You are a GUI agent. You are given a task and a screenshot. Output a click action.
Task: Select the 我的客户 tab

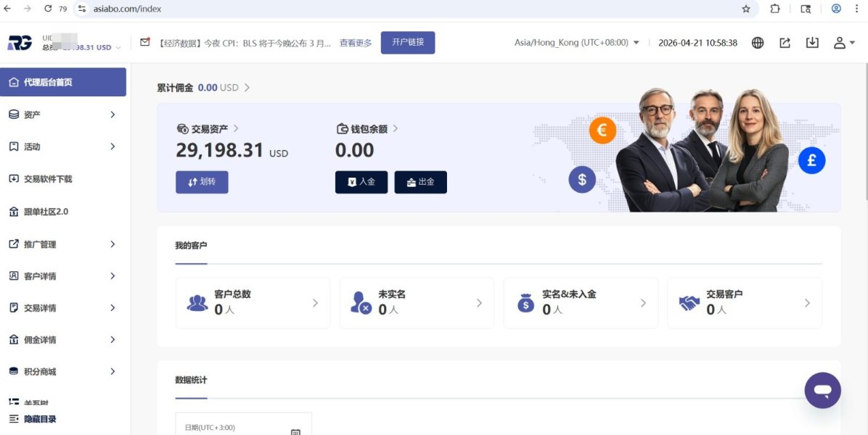[x=191, y=246]
